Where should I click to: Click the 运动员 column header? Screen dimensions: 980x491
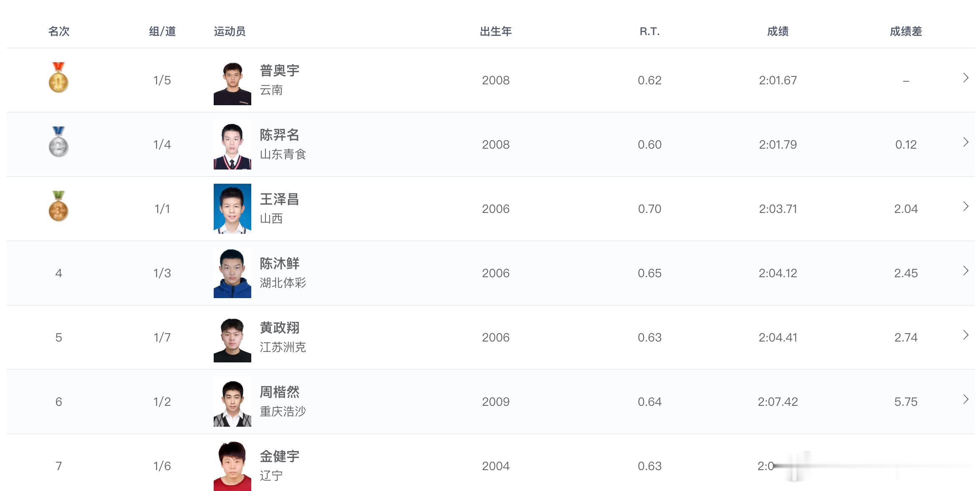230,31
